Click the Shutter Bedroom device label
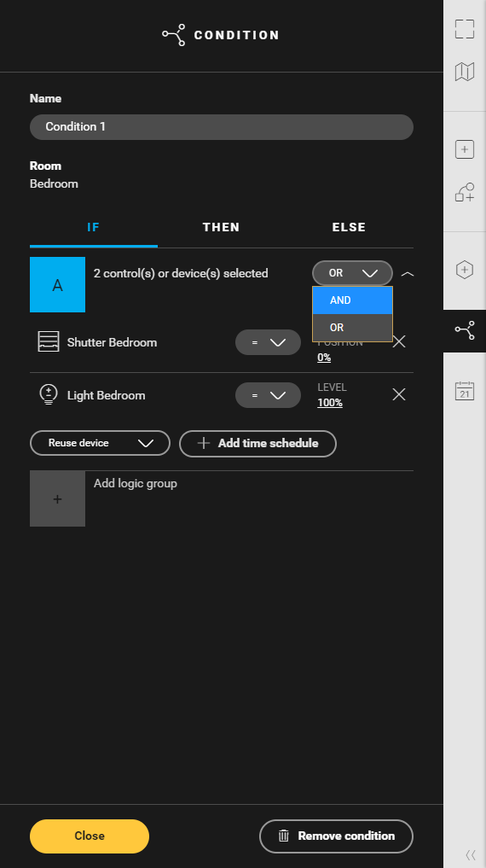This screenshot has width=486, height=868. [113, 342]
